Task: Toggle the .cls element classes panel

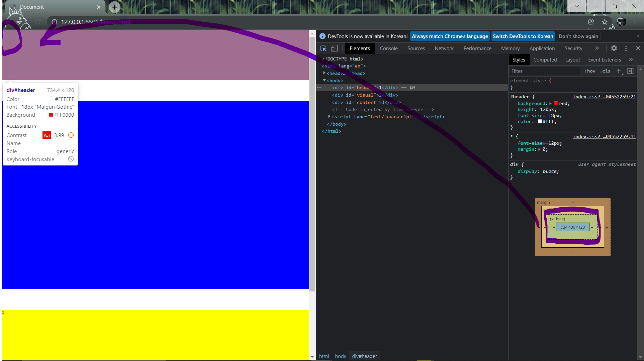Action: pos(605,71)
